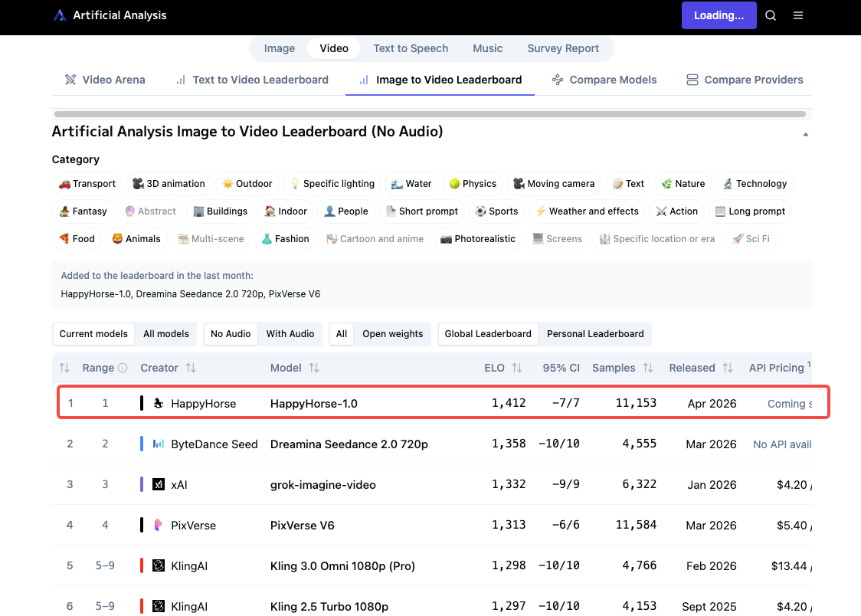861x616 pixels.
Task: Toggle the Fashion category chip
Action: (x=285, y=239)
